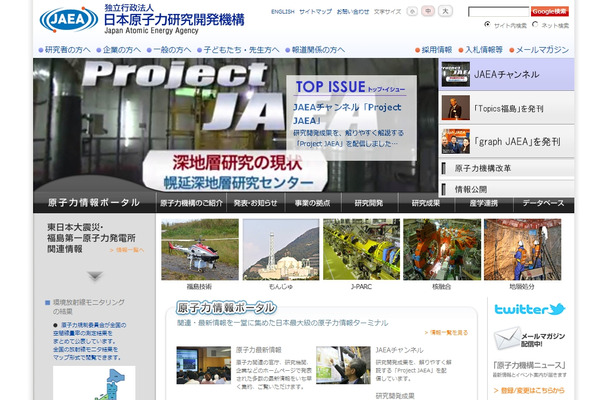
Task: Click the mail envelope icon
Action: pos(507,338)
